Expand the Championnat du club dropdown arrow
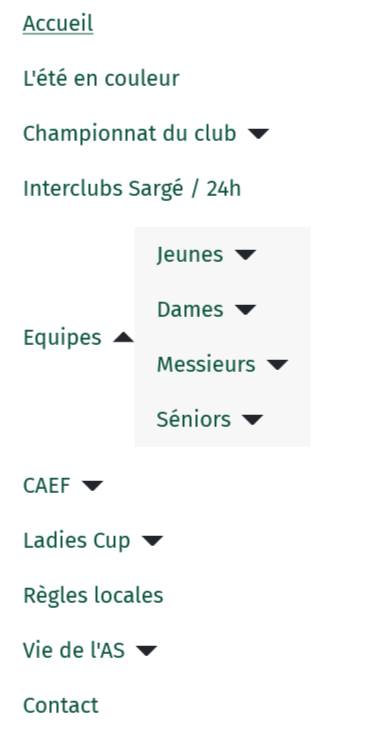Screen dimensions: 382x729 tap(259, 134)
